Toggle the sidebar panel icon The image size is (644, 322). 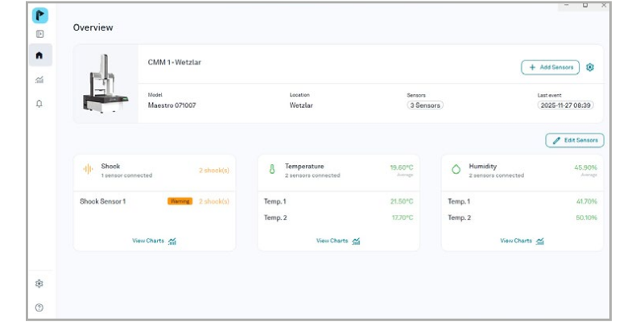tap(39, 34)
